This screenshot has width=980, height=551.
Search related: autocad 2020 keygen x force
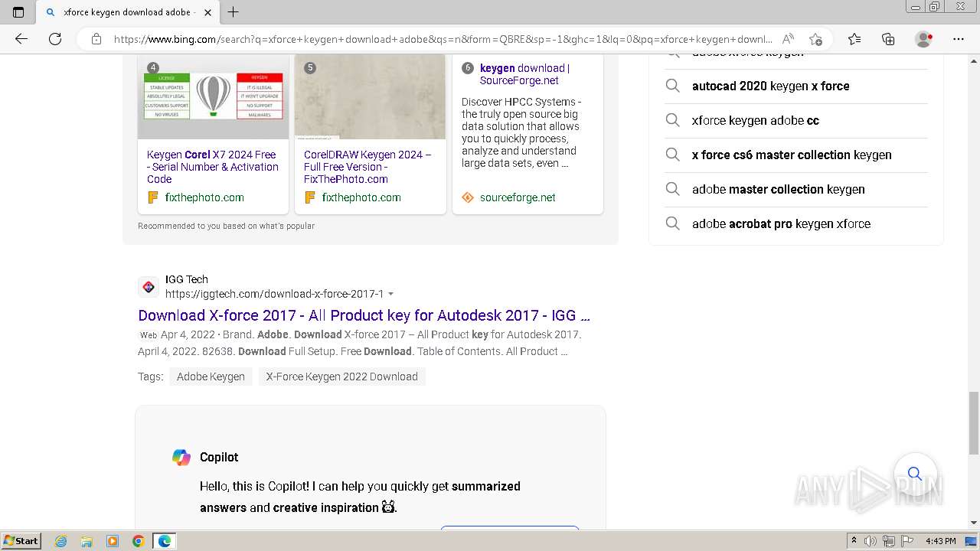click(x=770, y=86)
